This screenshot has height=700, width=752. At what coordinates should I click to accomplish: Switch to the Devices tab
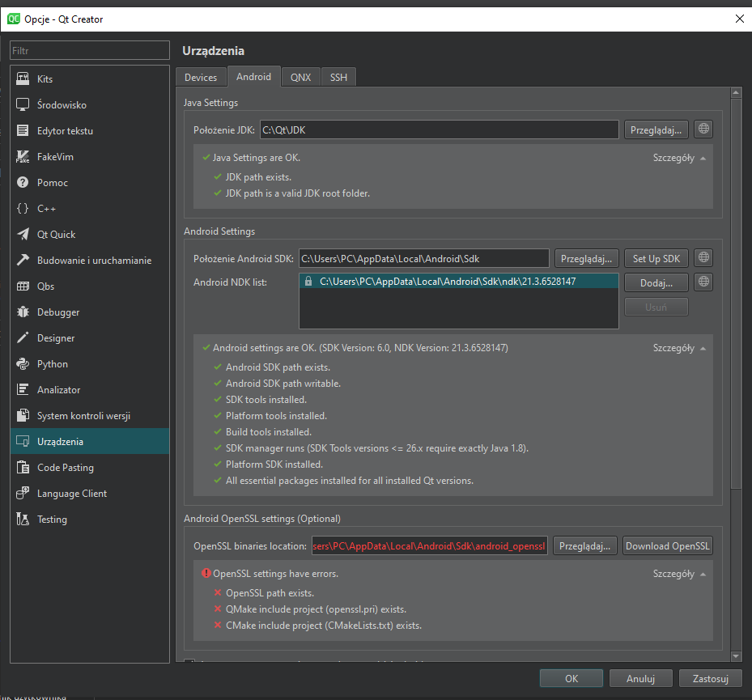coord(201,77)
